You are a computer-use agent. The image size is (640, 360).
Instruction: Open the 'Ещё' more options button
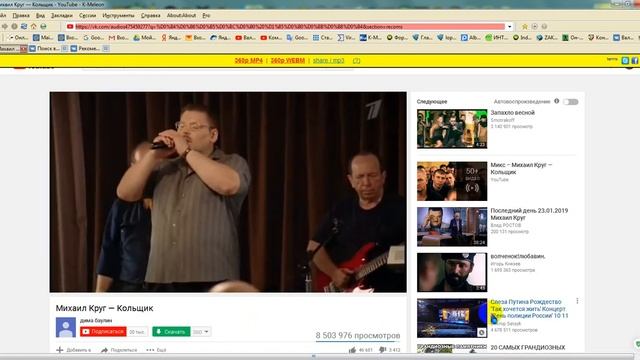click(156, 350)
